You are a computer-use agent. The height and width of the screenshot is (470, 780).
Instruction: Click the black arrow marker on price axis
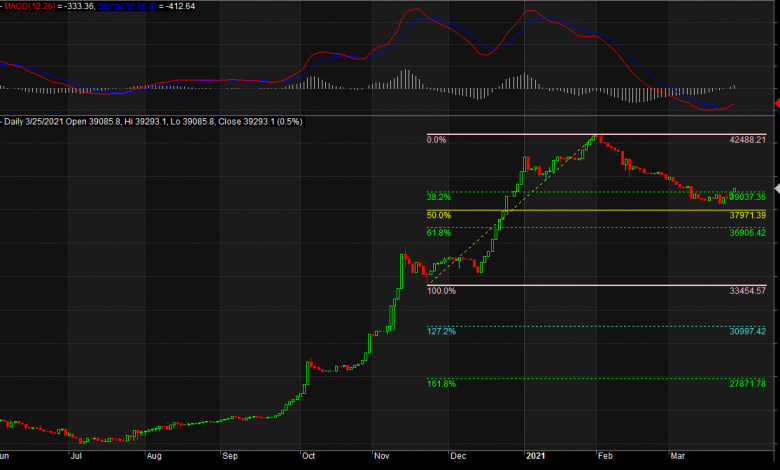[x=776, y=188]
